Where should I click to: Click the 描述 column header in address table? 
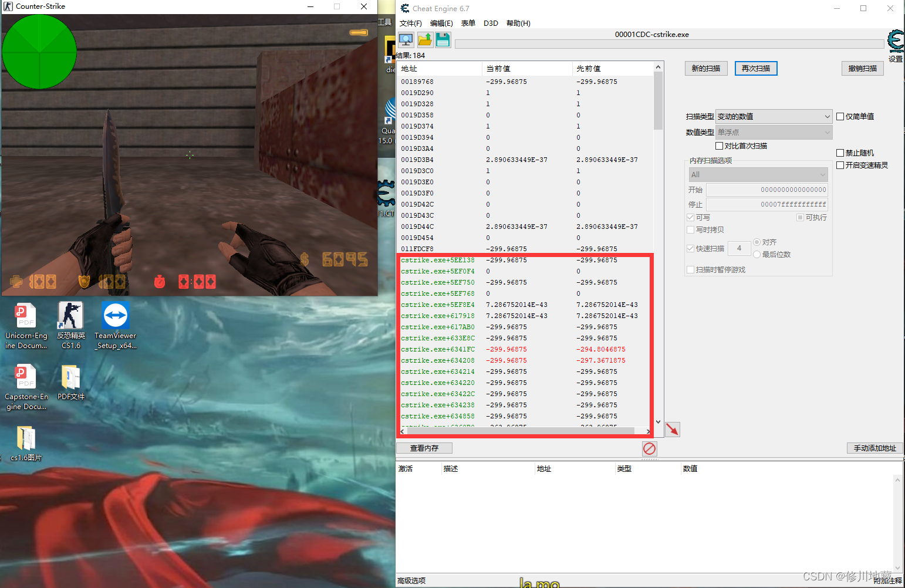[x=488, y=469]
